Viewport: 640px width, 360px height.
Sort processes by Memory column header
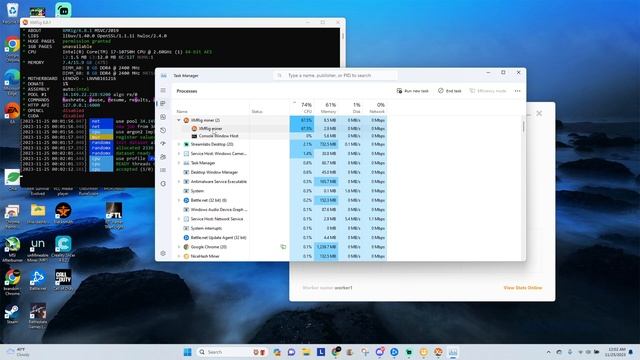(328, 108)
